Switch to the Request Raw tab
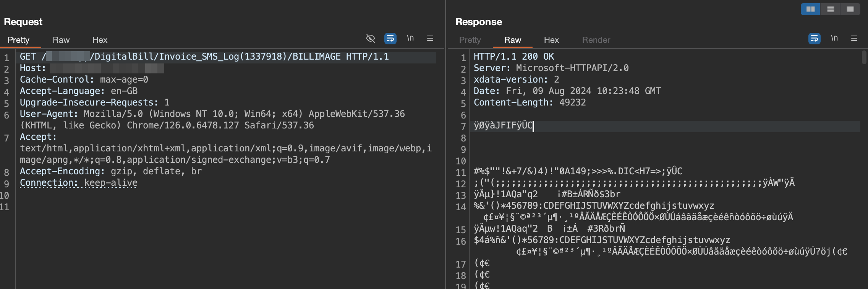This screenshot has height=289, width=868. (61, 40)
